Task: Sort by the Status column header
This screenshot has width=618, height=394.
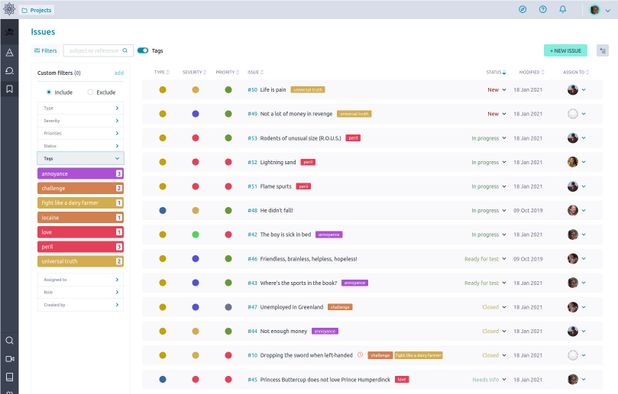Action: [x=496, y=72]
